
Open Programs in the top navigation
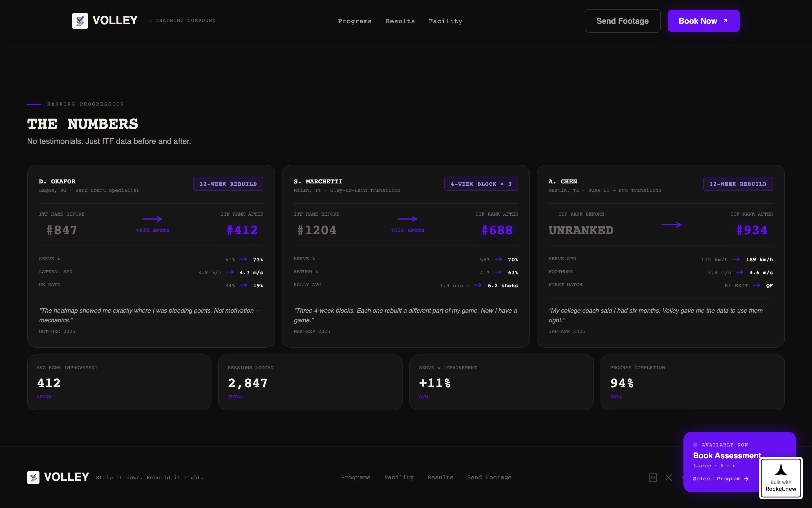point(355,21)
